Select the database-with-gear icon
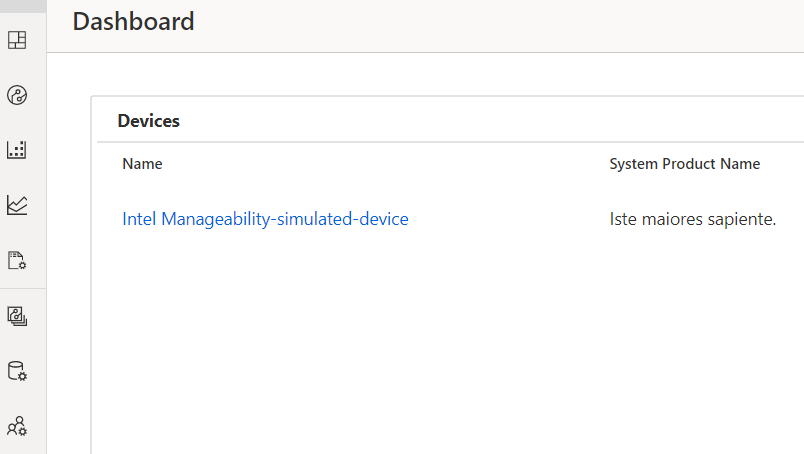804x454 pixels. click(x=17, y=372)
